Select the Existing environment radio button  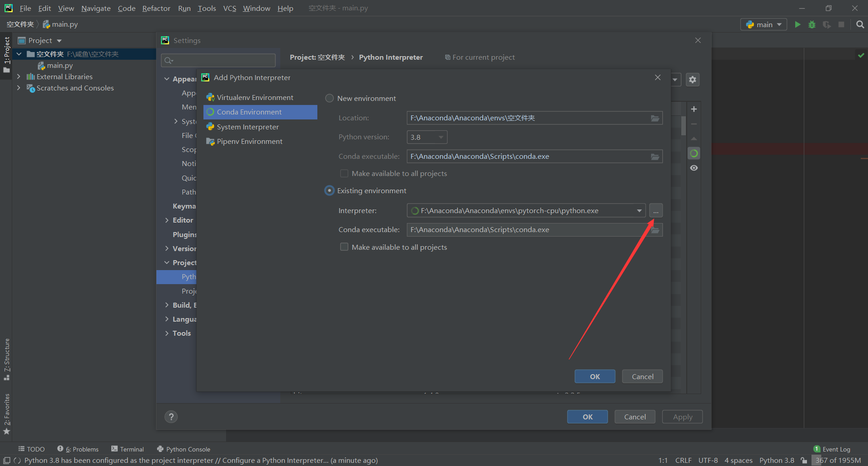pyautogui.click(x=330, y=191)
